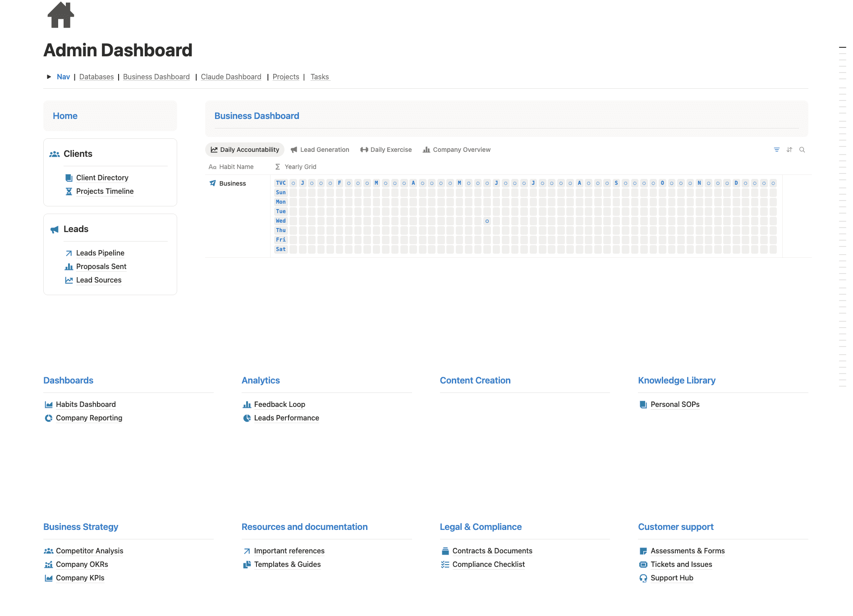The height and width of the screenshot is (616, 853).
Task: Expand the Nav toggle triangle
Action: pyautogui.click(x=49, y=77)
